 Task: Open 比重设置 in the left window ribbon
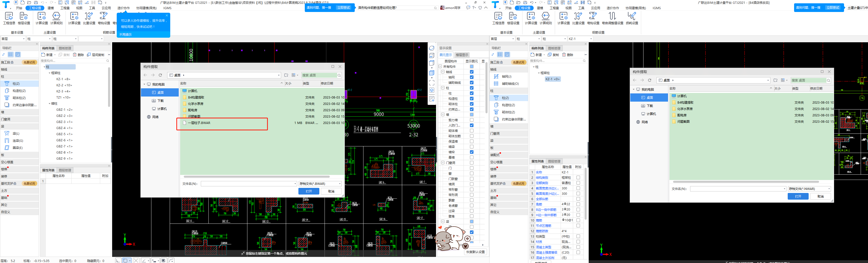tap(89, 19)
